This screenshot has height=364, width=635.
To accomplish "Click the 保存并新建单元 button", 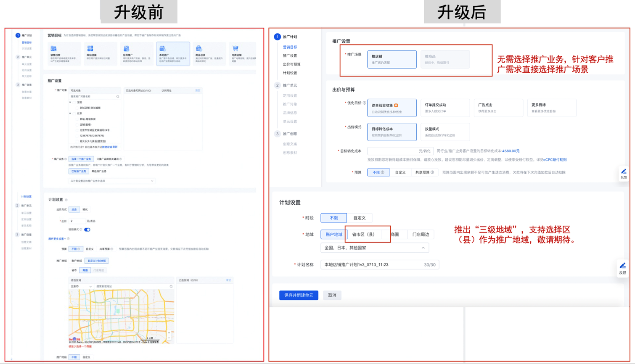I will coord(299,295).
